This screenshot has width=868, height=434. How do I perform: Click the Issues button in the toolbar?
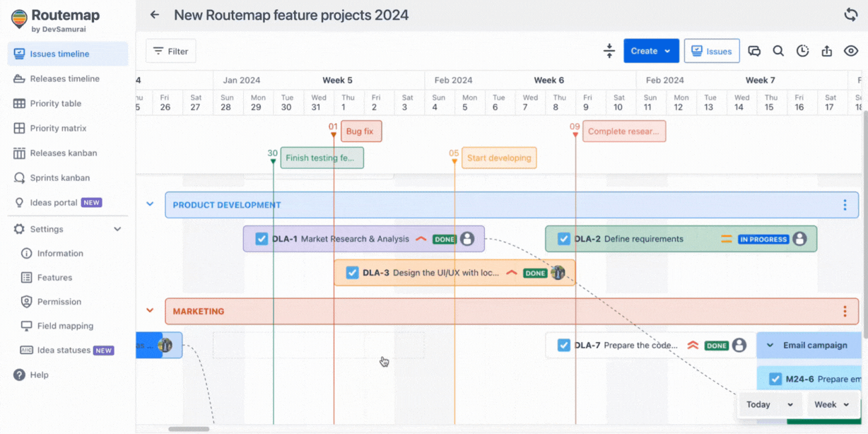point(712,51)
